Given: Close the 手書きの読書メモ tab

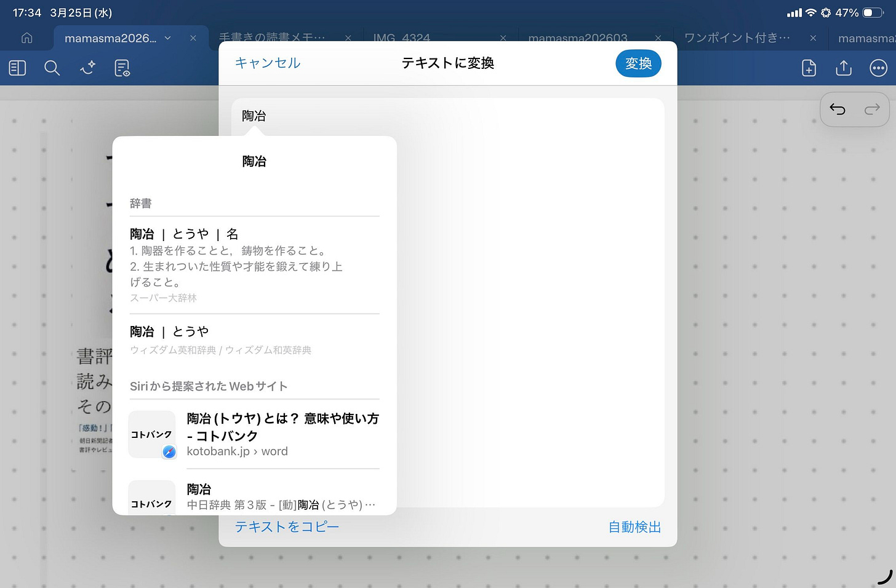Looking at the screenshot, I should pos(348,38).
